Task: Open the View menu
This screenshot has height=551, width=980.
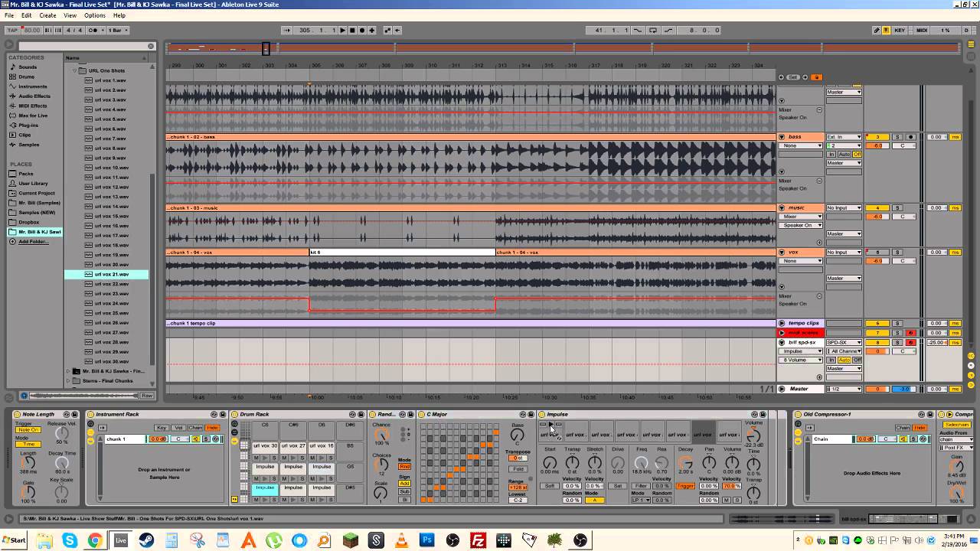Action: [x=70, y=15]
